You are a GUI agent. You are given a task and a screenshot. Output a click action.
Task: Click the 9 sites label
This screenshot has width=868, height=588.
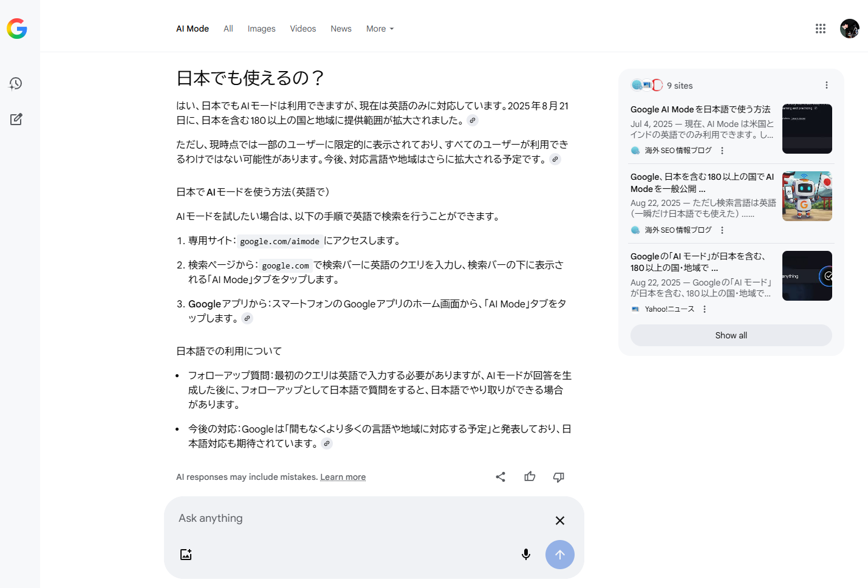tap(680, 86)
